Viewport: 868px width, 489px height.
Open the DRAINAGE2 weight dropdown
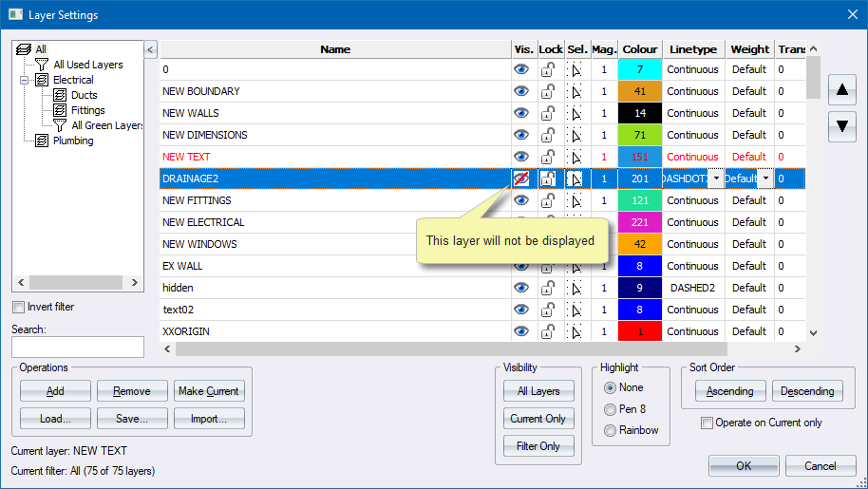point(764,179)
